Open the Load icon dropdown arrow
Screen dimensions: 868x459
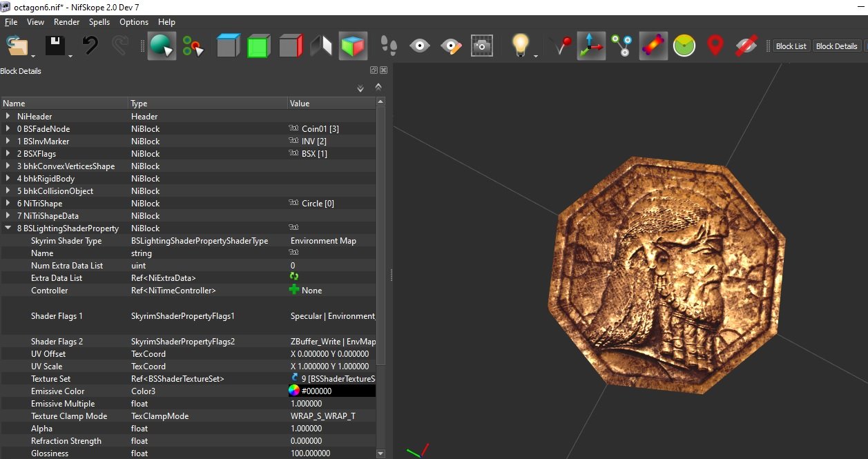coord(32,57)
